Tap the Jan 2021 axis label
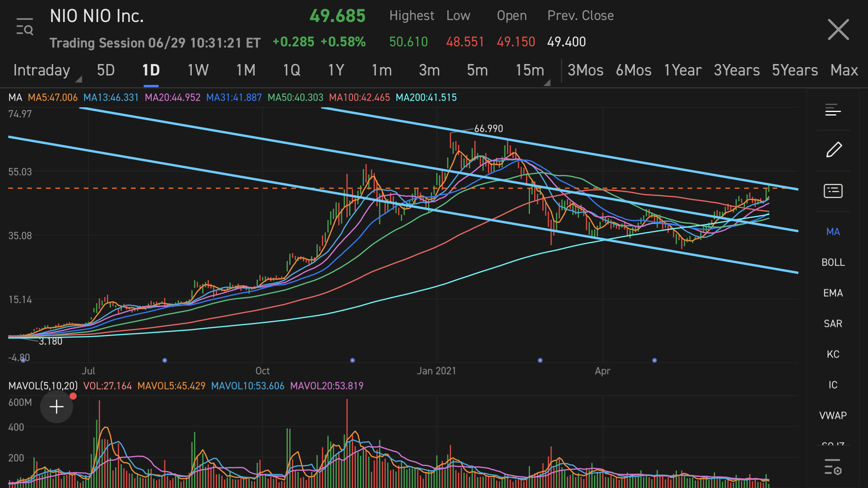This screenshot has height=488, width=868. (436, 371)
